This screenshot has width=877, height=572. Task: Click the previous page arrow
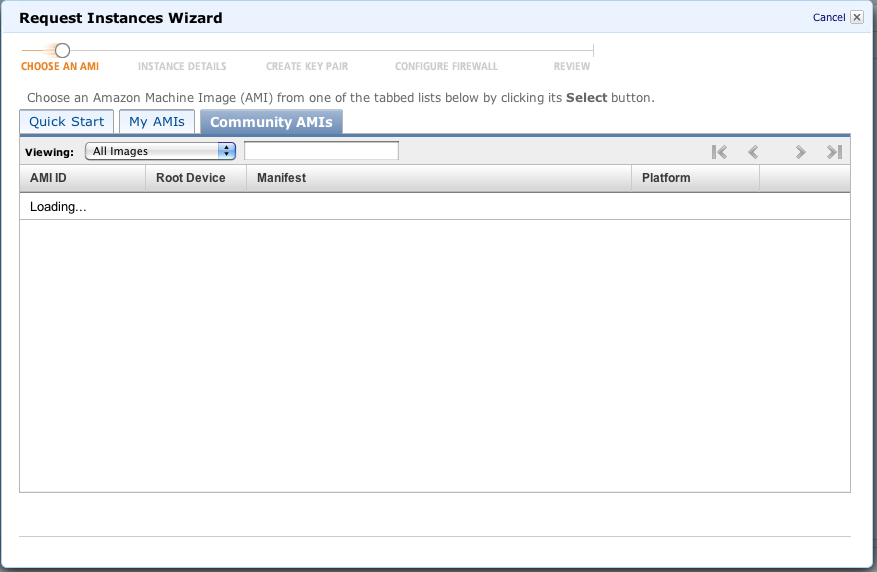pos(754,152)
